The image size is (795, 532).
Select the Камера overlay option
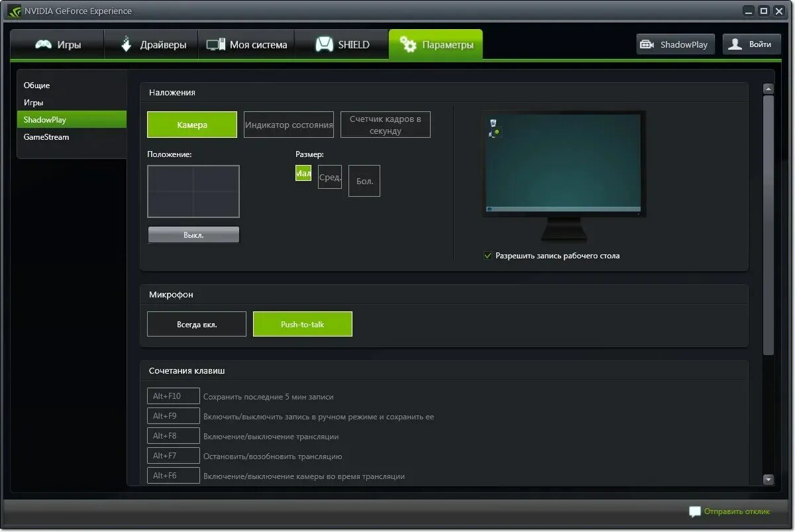pos(192,125)
